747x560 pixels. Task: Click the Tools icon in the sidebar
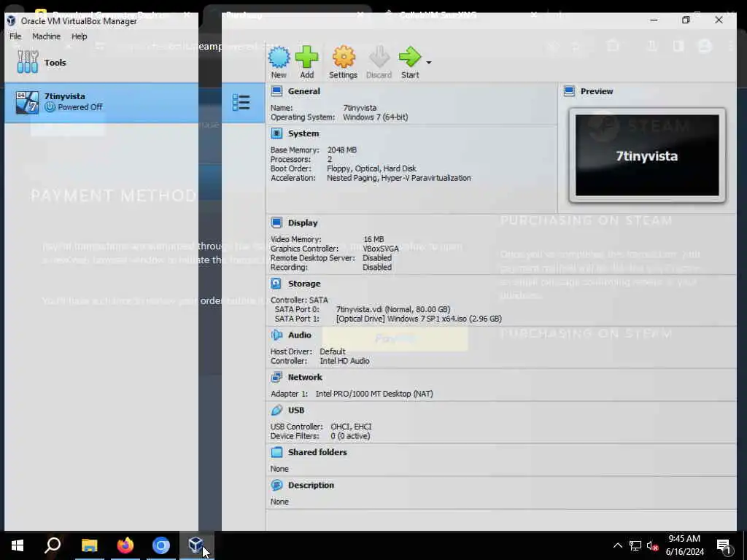point(27,62)
